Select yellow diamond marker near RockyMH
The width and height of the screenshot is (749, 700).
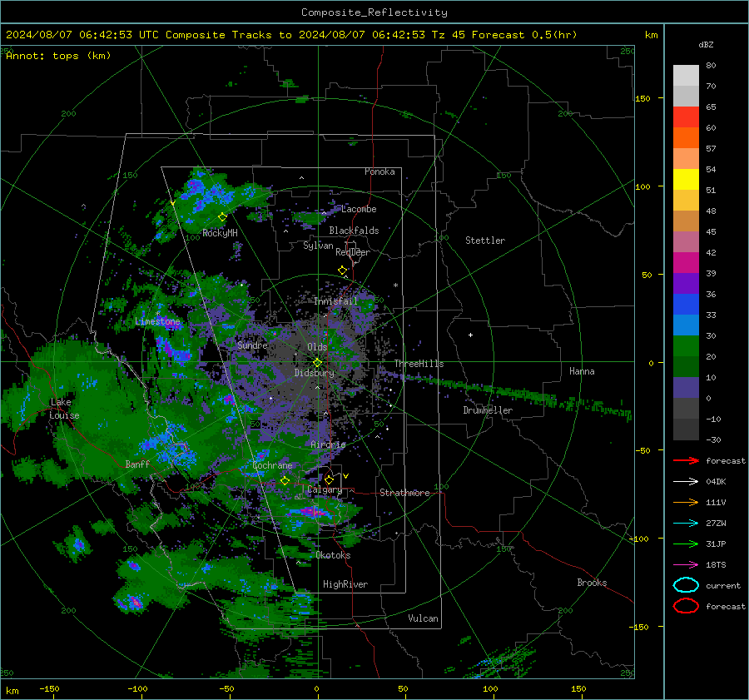click(x=222, y=217)
